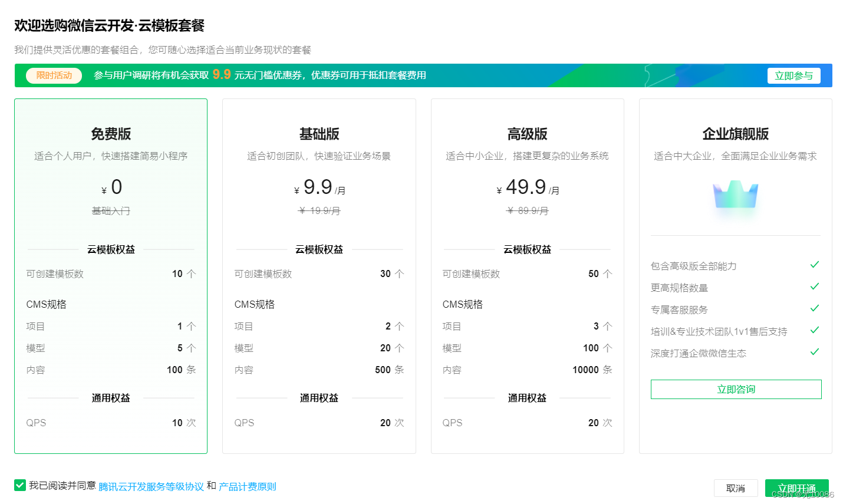
Task: Click the ¥ 0 price in 免费版
Action: [111, 187]
